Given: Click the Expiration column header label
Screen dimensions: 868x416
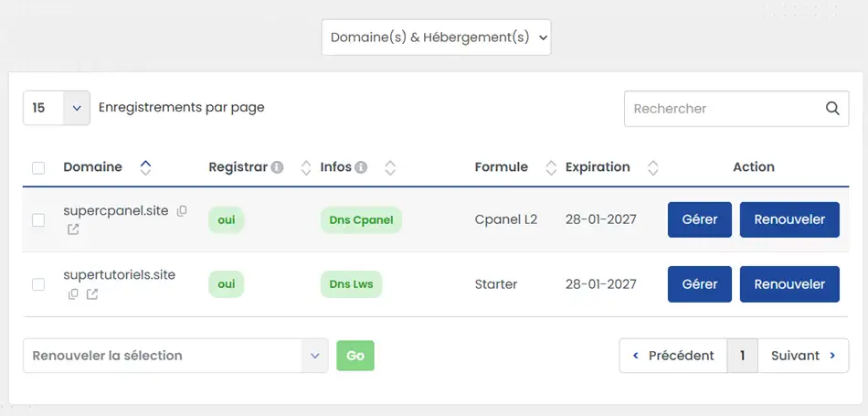Looking at the screenshot, I should pyautogui.click(x=598, y=166).
